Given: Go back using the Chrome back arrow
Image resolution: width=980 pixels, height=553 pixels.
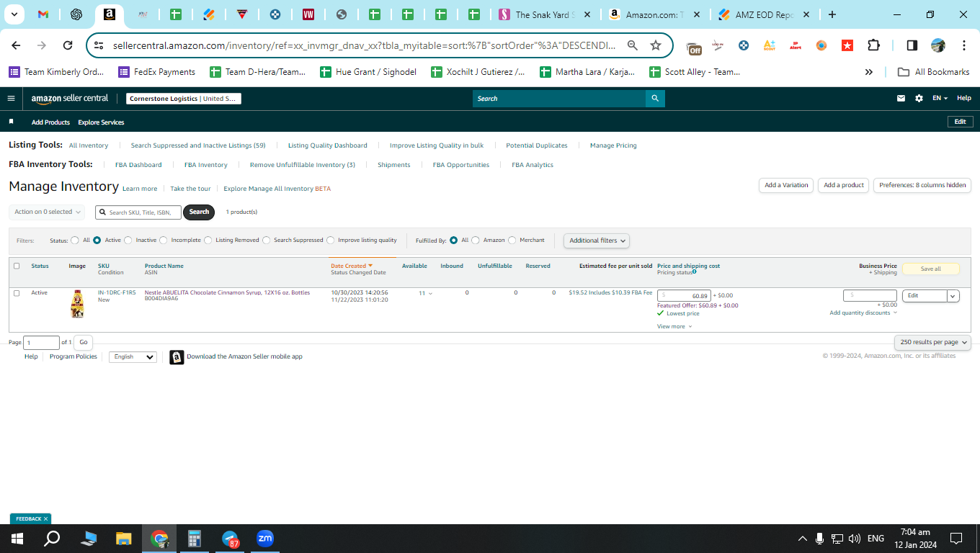Looking at the screenshot, I should [16, 45].
